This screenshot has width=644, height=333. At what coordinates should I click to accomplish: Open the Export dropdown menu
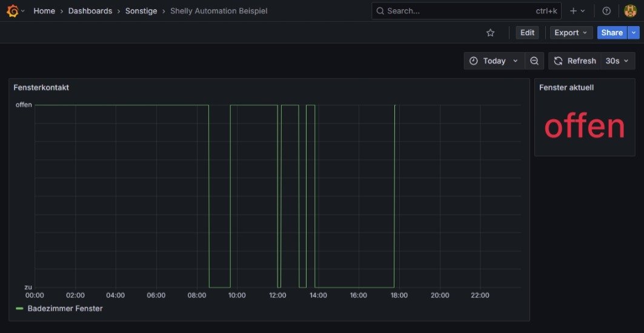point(571,33)
